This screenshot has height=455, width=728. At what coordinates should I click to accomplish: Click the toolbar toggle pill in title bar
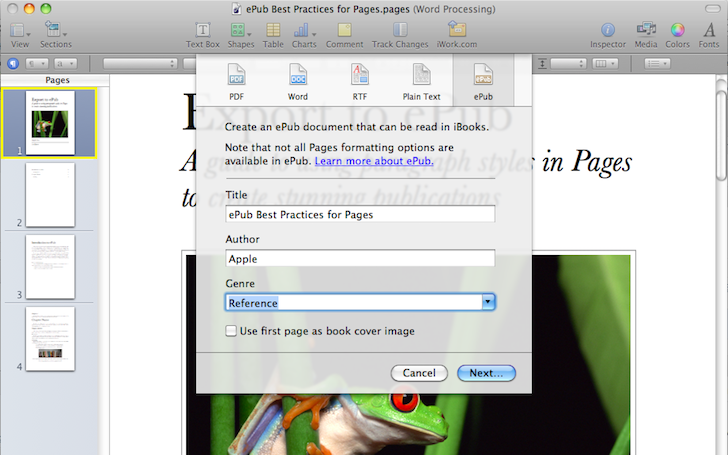coord(712,9)
